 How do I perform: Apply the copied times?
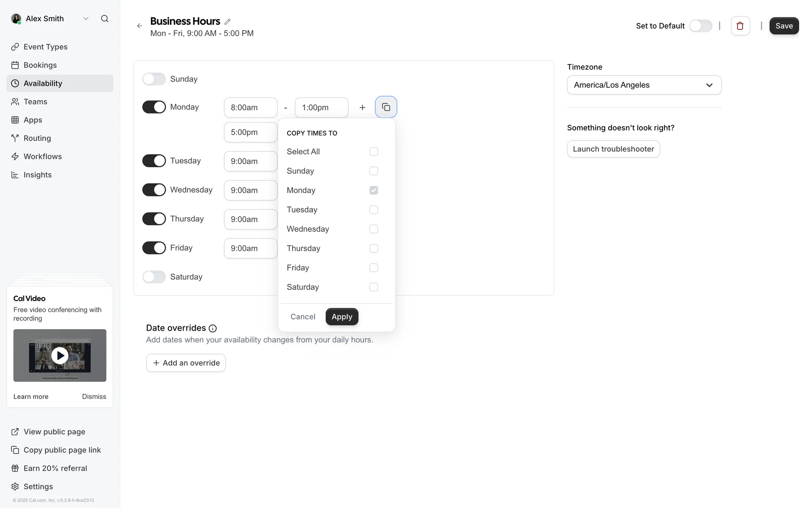342,317
